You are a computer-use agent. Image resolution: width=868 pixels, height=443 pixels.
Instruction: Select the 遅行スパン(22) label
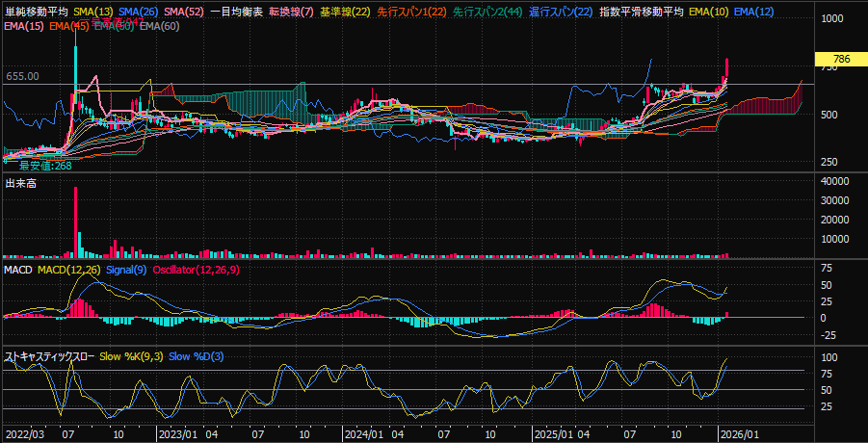coord(559,12)
